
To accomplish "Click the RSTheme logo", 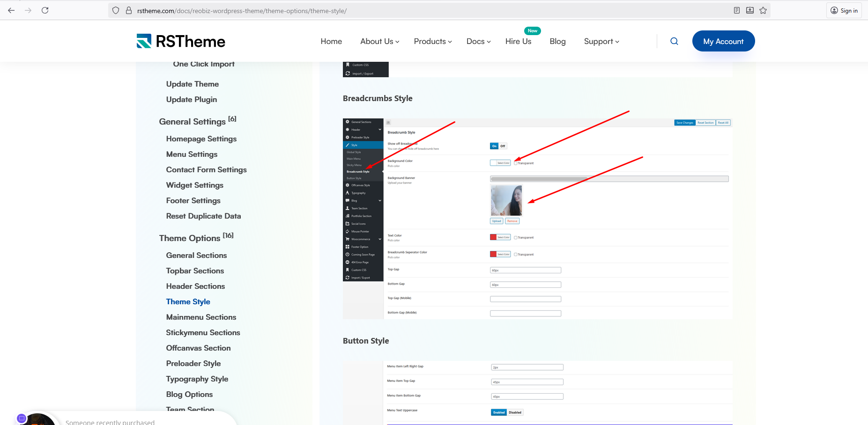I will pyautogui.click(x=181, y=41).
